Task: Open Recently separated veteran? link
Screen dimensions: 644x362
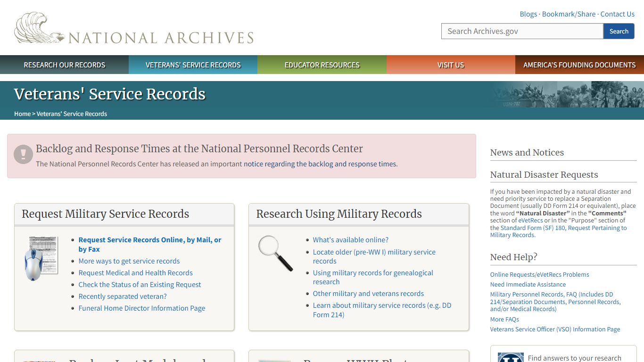Action: coord(123,296)
